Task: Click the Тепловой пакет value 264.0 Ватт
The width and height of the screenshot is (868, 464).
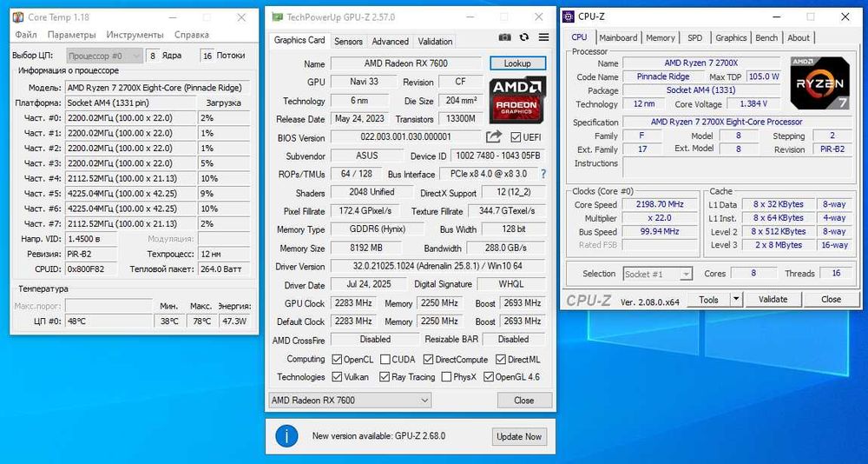Action: click(224, 268)
